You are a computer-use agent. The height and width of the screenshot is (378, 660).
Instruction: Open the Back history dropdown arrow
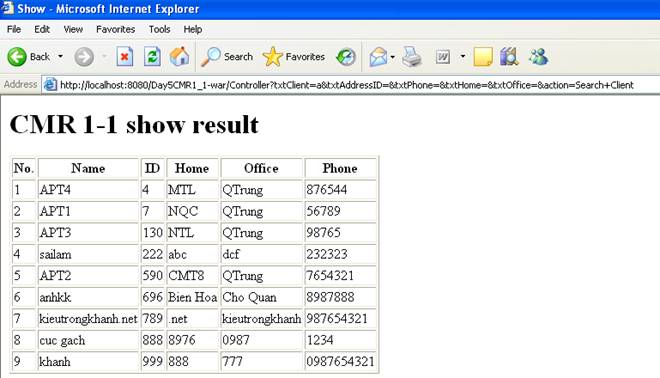(x=61, y=56)
